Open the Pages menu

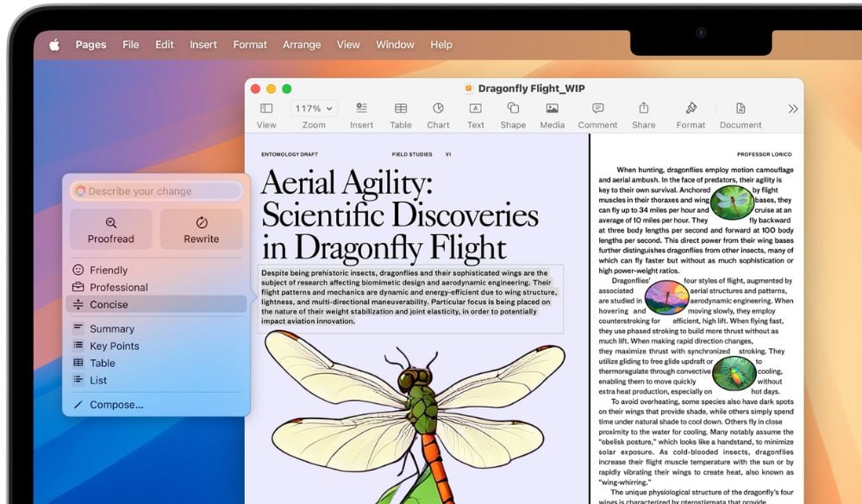[x=91, y=45]
